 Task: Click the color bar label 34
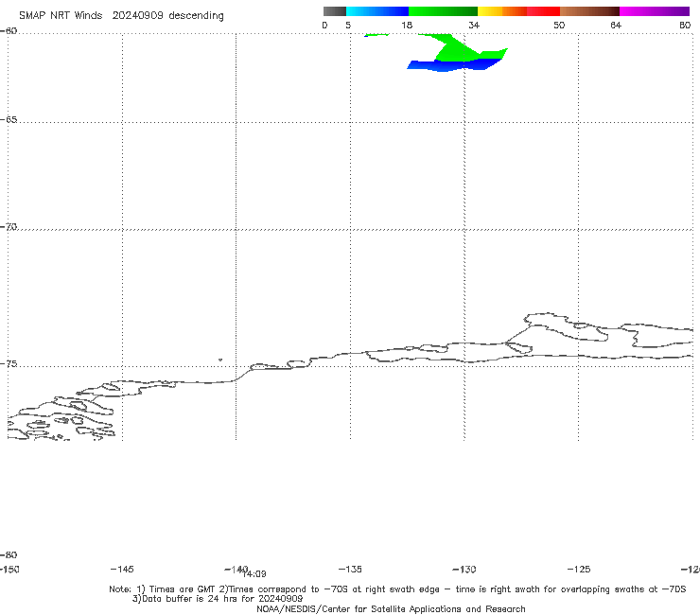(474, 25)
